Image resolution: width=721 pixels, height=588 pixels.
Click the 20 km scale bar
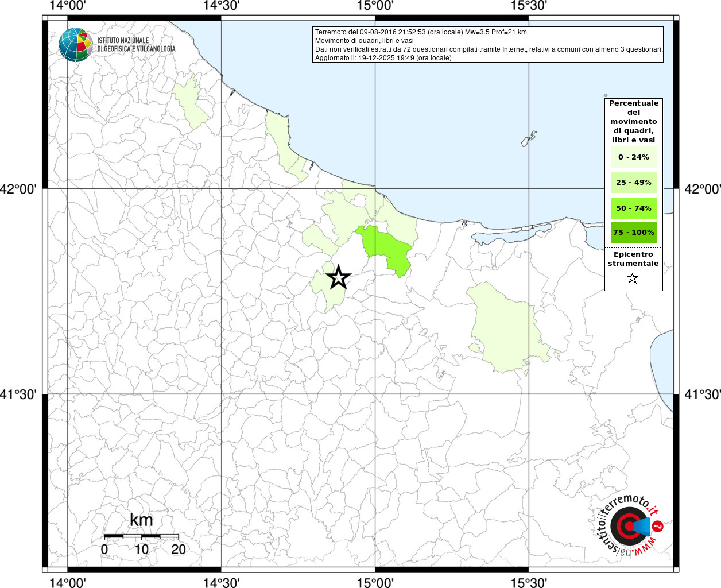tap(141, 536)
